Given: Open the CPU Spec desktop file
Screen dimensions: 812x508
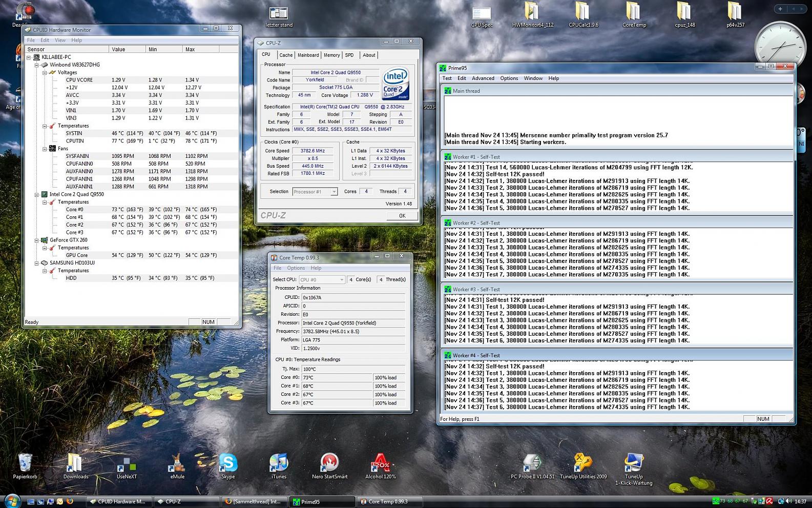Looking at the screenshot, I should [482, 16].
